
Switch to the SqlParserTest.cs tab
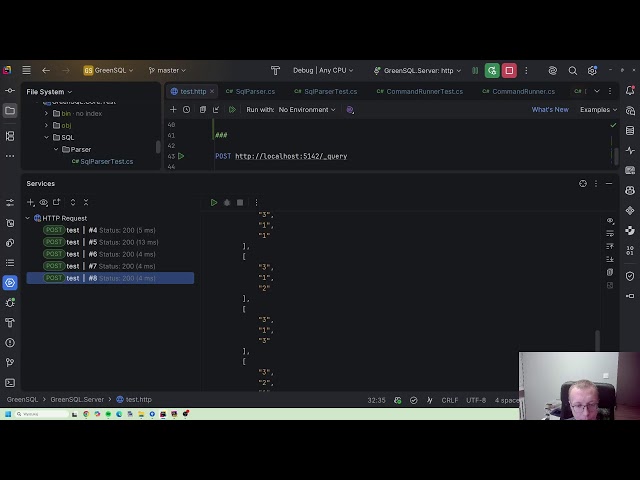coord(326,91)
